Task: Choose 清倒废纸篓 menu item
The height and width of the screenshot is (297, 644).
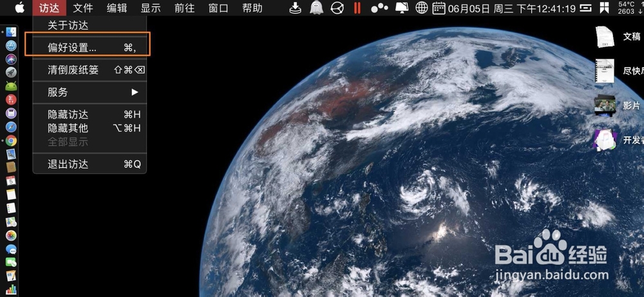Action: (x=90, y=70)
